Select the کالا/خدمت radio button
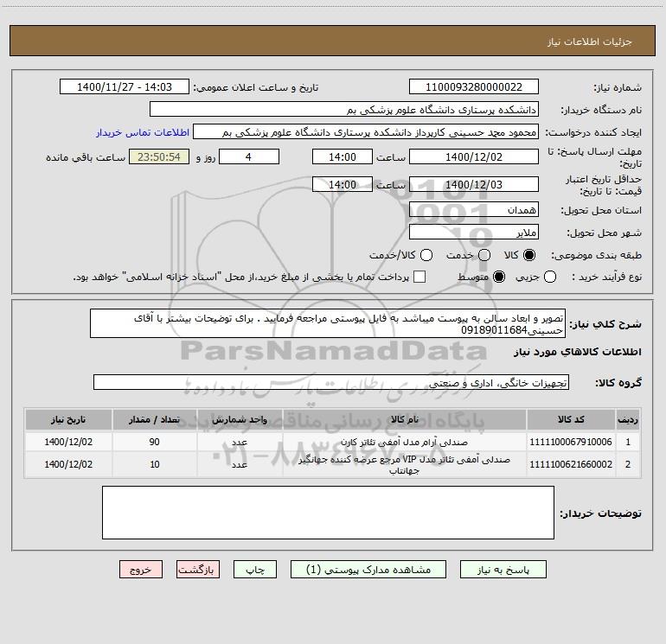Image resolution: width=666 pixels, height=644 pixels. coord(426,255)
